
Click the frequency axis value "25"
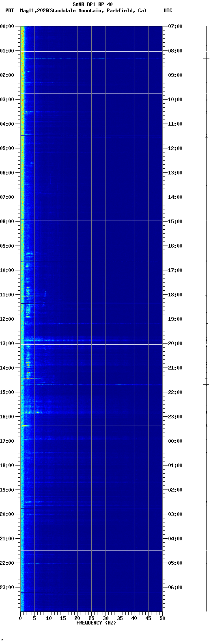[91, 618]
